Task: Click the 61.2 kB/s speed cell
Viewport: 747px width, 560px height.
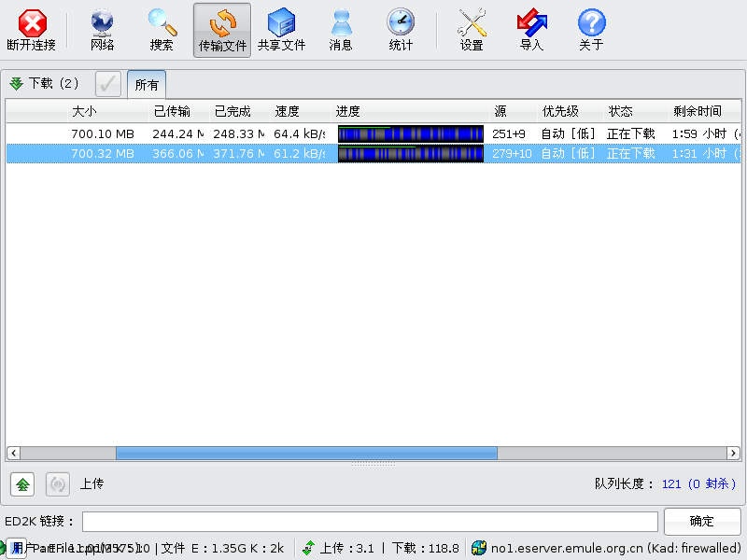Action: point(299,153)
